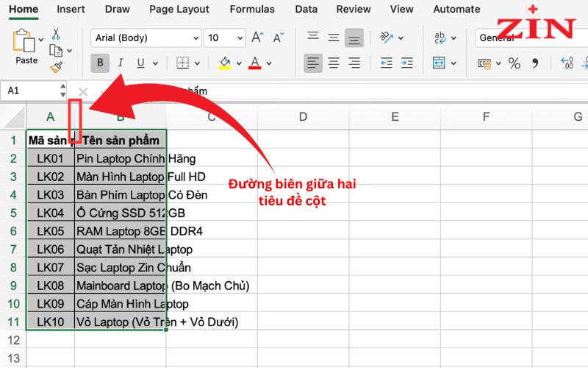Image resolution: width=588 pixels, height=368 pixels.
Task: Align text left
Action: click(313, 63)
